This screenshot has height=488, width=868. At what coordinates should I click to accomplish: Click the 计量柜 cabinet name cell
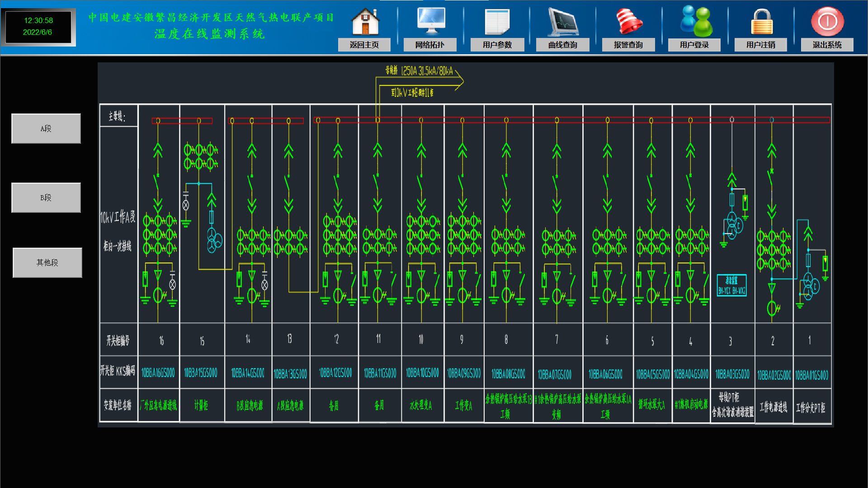pos(201,405)
